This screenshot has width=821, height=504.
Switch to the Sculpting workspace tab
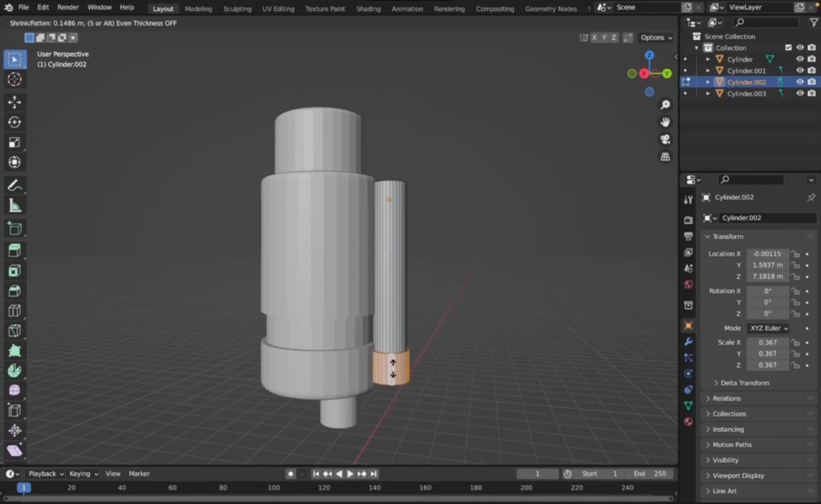[237, 9]
